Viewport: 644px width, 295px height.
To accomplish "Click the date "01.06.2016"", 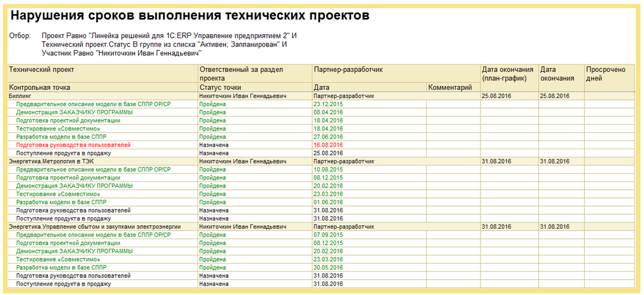I will click(x=328, y=202).
